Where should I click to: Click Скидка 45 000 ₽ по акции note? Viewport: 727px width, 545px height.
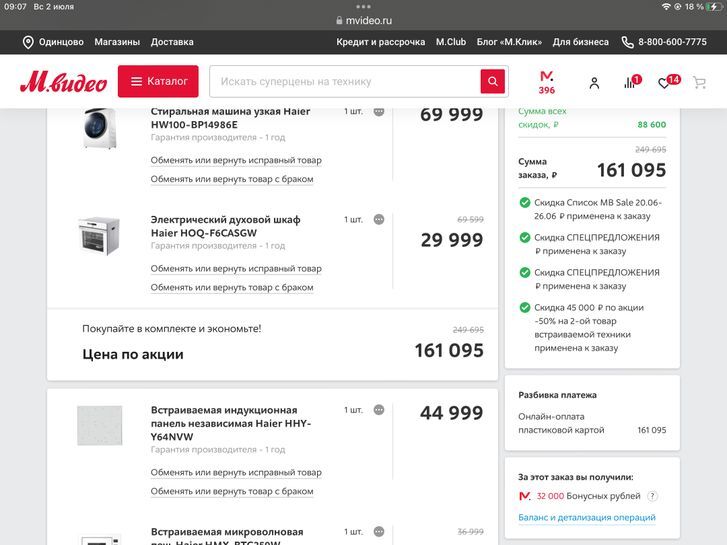point(589,327)
